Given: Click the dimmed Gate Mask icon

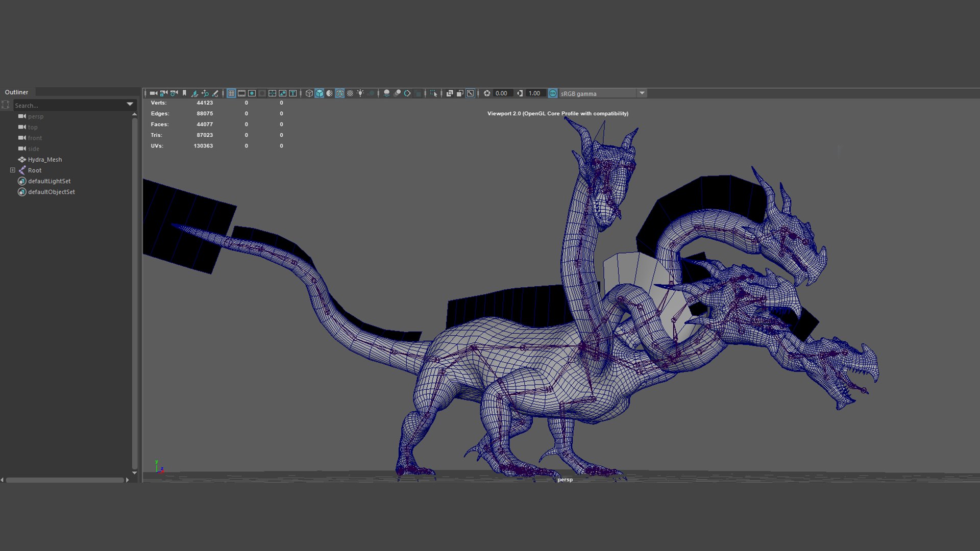Looking at the screenshot, I should coord(262,93).
